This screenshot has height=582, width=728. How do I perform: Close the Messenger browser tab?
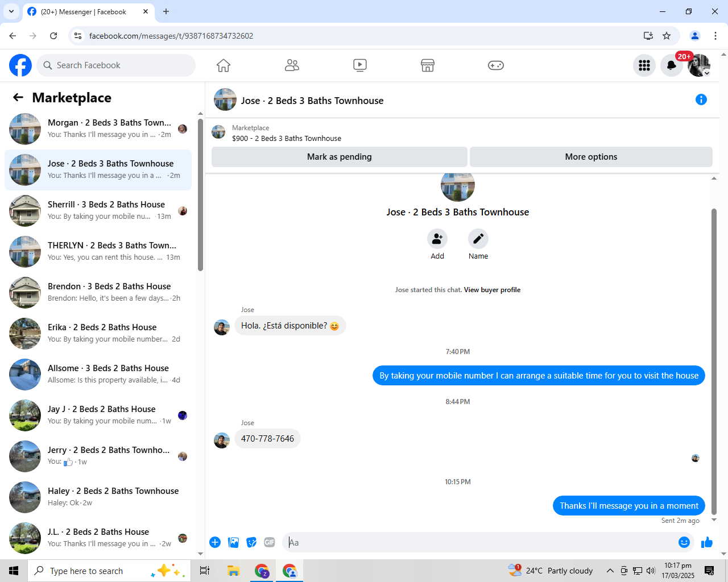(146, 11)
